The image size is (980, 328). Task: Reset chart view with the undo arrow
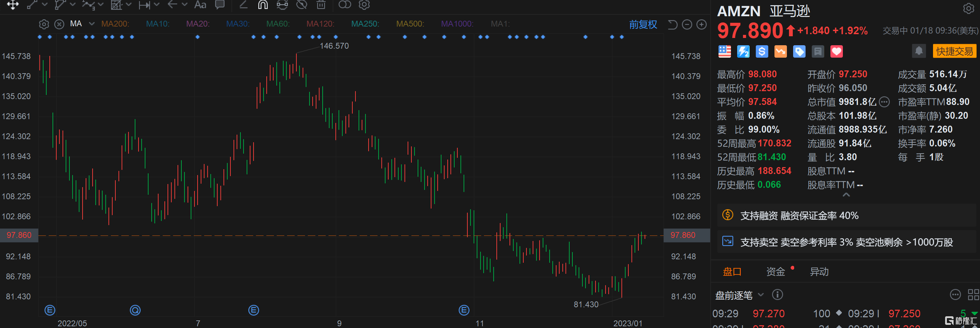point(672,25)
